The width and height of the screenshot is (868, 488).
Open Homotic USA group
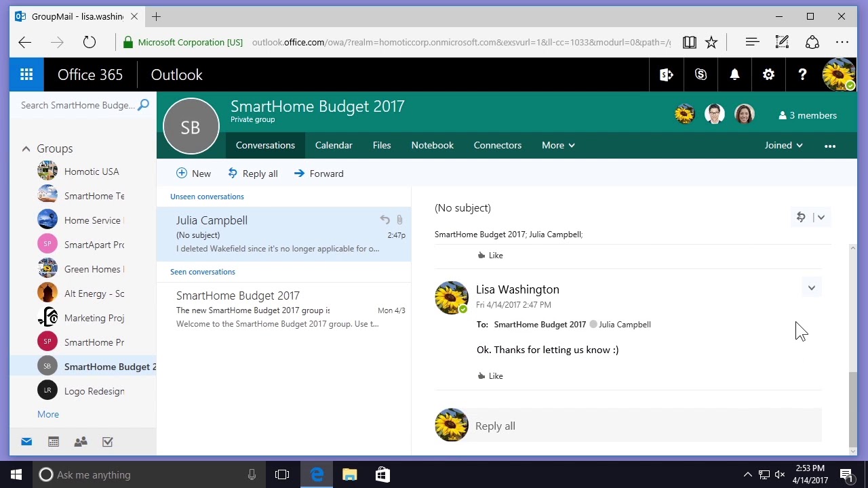[83, 171]
